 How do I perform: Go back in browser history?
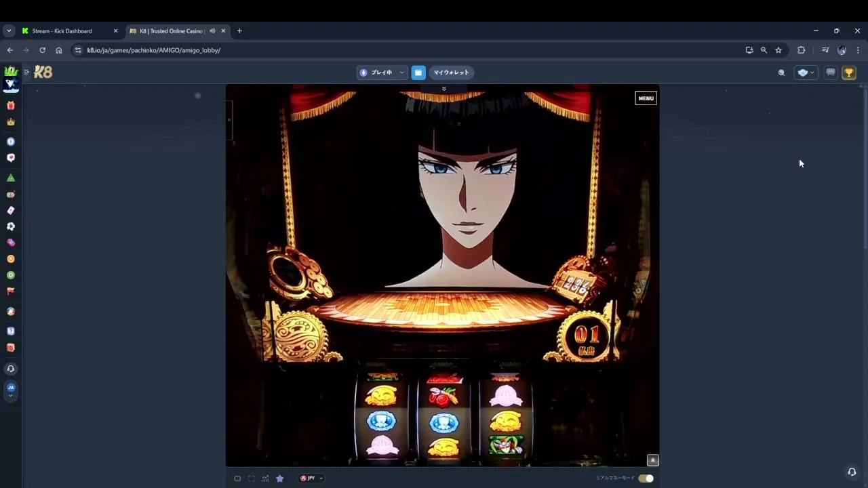[x=9, y=50]
